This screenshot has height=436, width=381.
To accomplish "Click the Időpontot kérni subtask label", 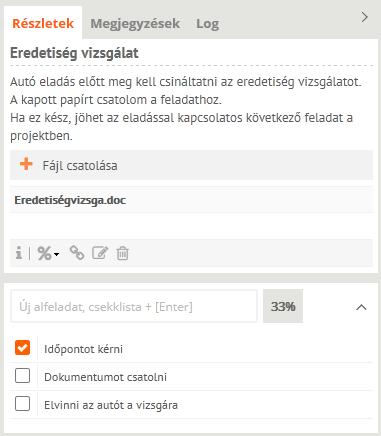I will coord(83,349).
